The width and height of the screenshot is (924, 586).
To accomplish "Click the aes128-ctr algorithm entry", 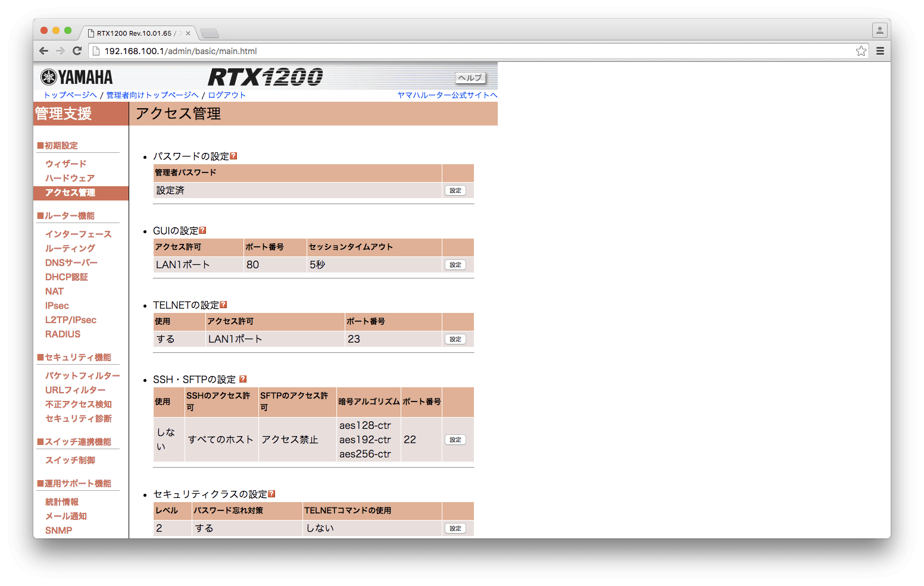I will pyautogui.click(x=365, y=425).
